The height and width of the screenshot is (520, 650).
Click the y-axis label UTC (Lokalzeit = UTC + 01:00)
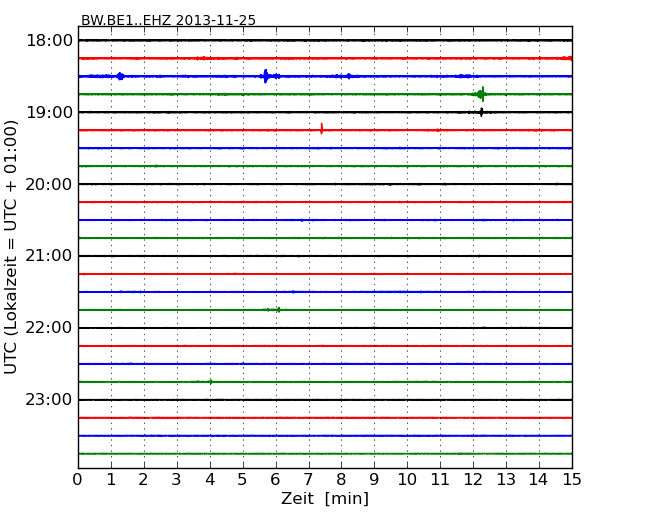pyautogui.click(x=10, y=247)
